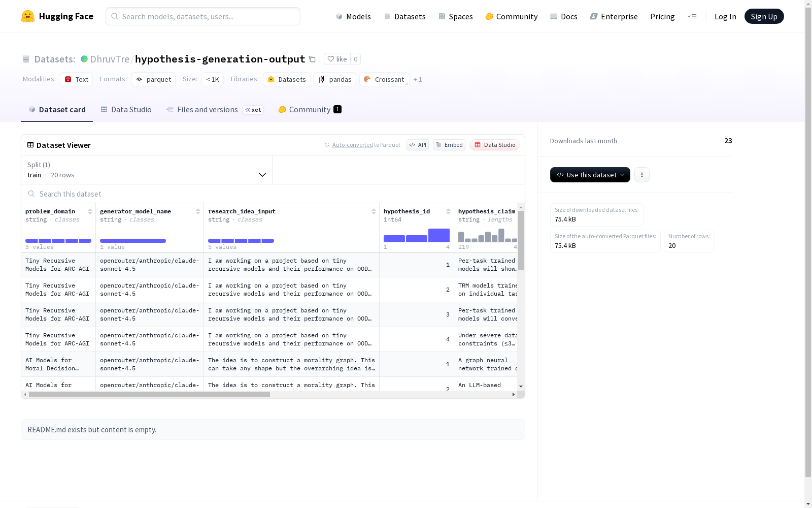812x508 pixels.
Task: Click the Embed button
Action: point(449,145)
